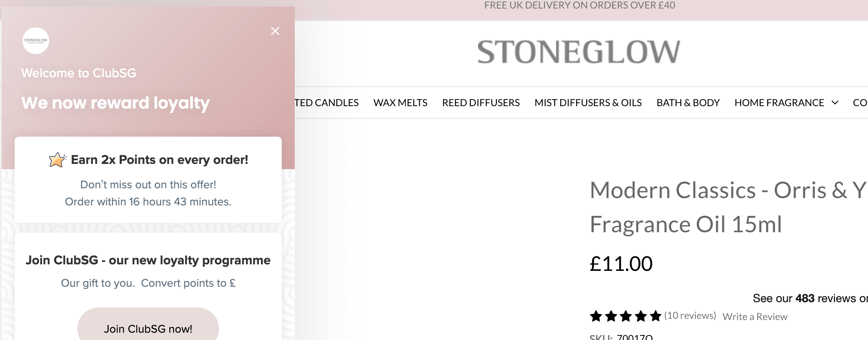Click the five-star product rating stars
The width and height of the screenshot is (868, 340).
[626, 316]
